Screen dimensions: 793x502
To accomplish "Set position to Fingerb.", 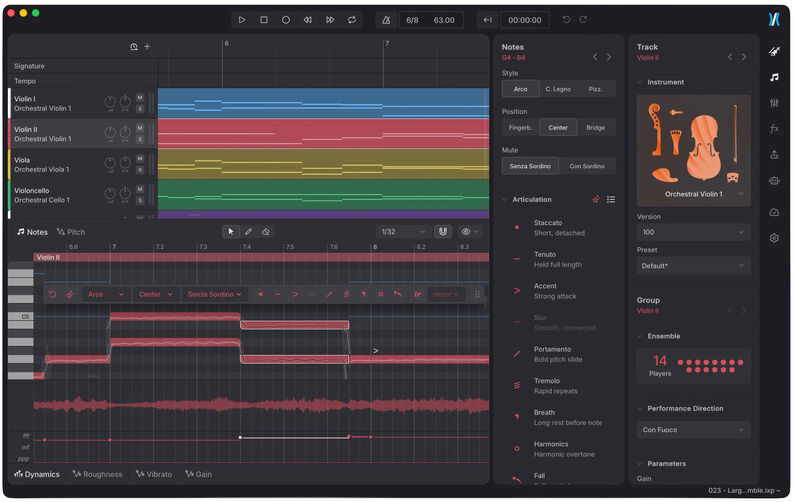I will point(520,128).
